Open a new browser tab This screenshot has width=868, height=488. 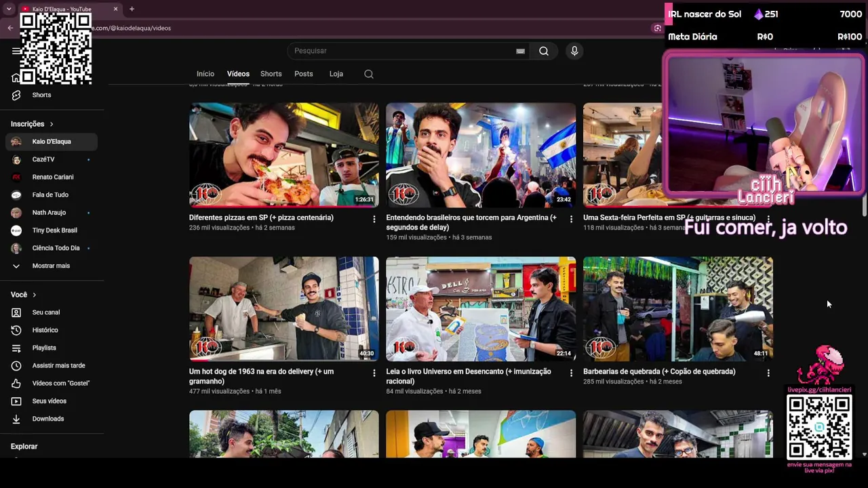tap(132, 9)
